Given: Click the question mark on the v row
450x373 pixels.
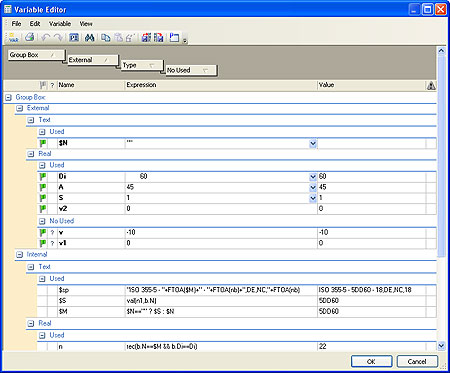Looking at the screenshot, I should (x=52, y=233).
